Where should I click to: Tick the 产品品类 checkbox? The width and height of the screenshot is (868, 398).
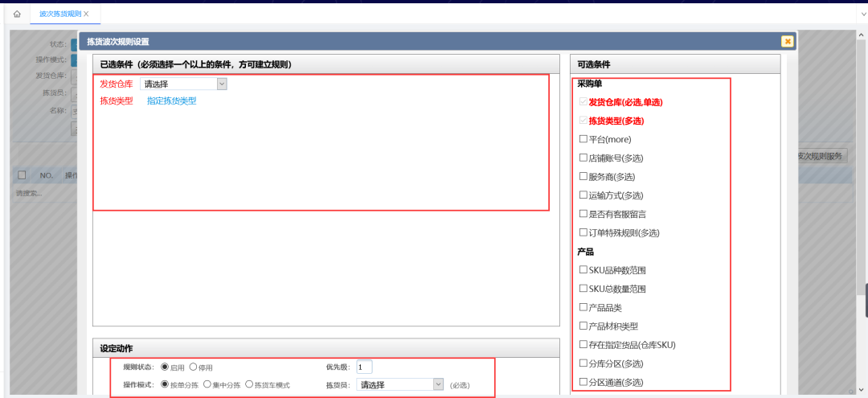[x=583, y=307]
